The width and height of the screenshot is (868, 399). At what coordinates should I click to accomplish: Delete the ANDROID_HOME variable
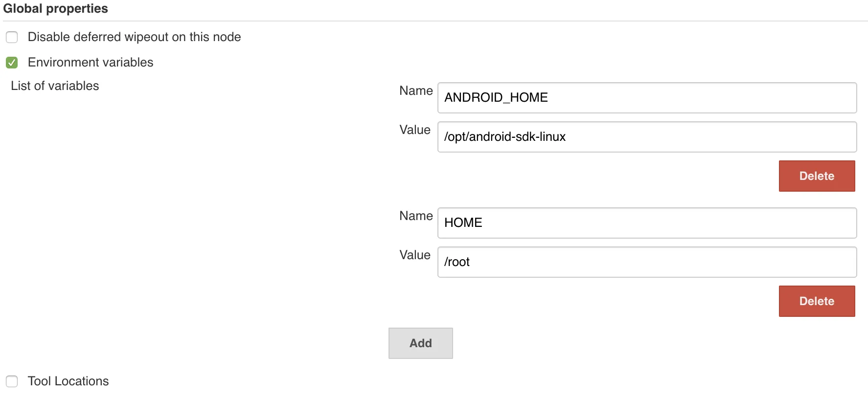817,176
